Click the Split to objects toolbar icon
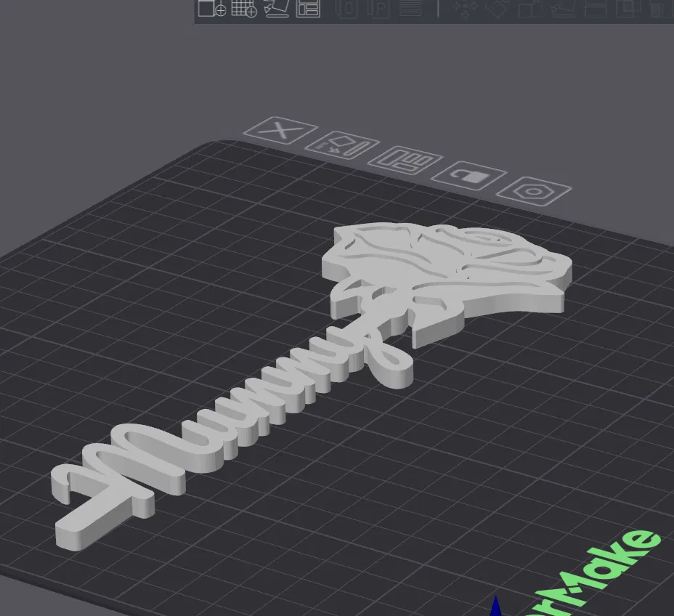 [x=346, y=8]
